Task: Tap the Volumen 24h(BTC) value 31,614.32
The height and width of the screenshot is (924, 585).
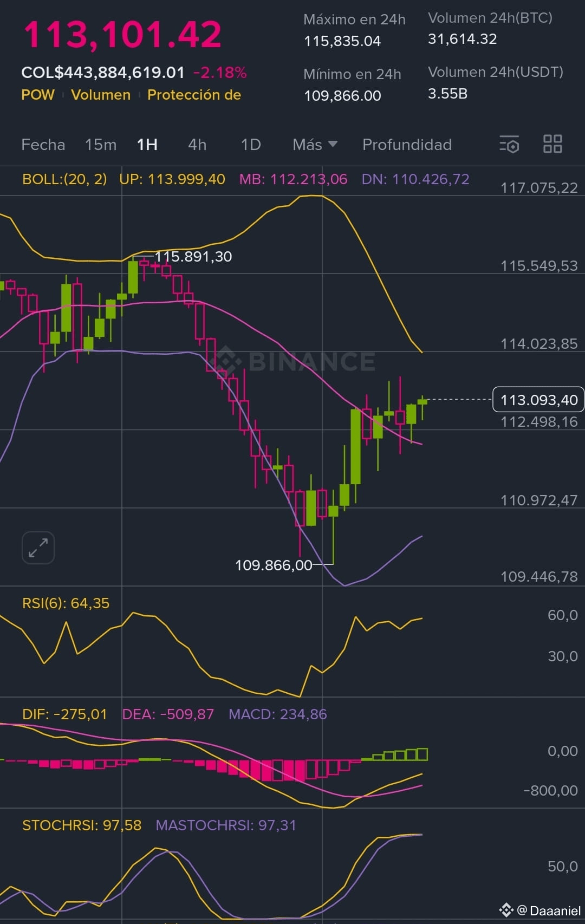Action: (x=462, y=39)
